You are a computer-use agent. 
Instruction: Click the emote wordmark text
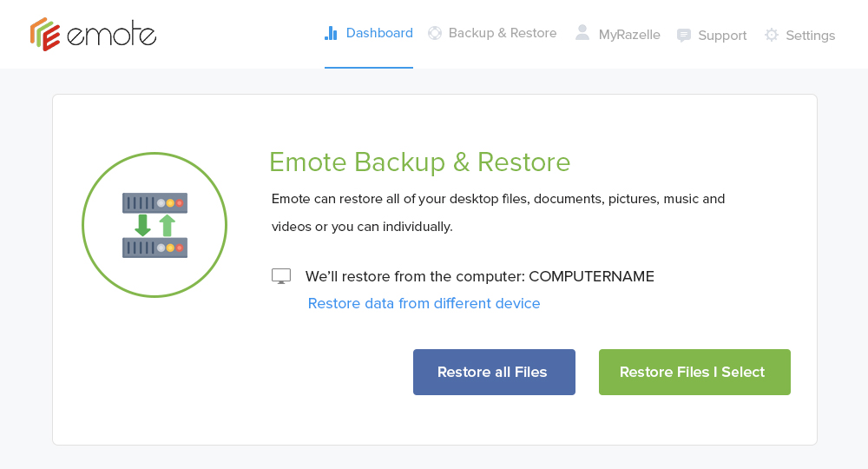click(112, 35)
